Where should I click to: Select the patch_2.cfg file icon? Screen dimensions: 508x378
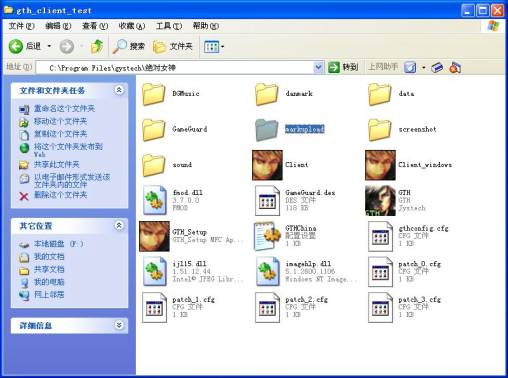pyautogui.click(x=267, y=307)
